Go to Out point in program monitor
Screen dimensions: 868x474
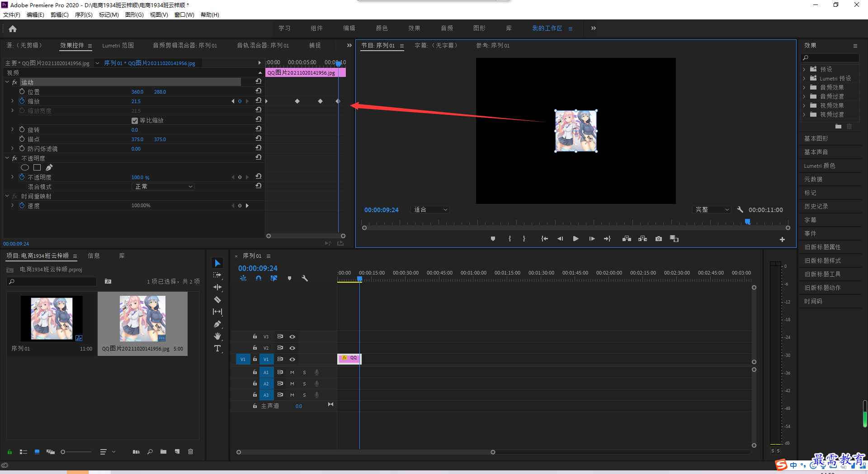pos(607,239)
